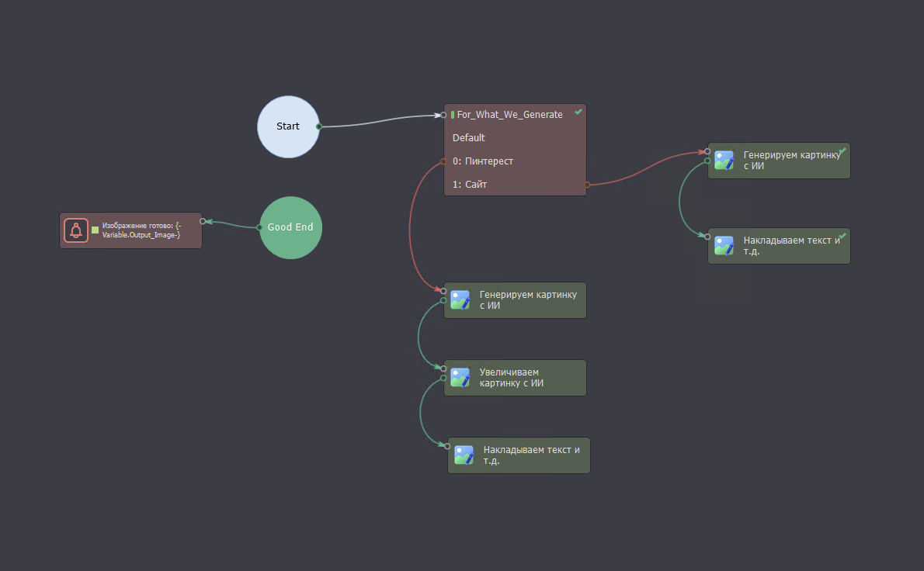Click the checkmark on the For_What_We_Generate block
This screenshot has height=571, width=924.
pyautogui.click(x=578, y=112)
